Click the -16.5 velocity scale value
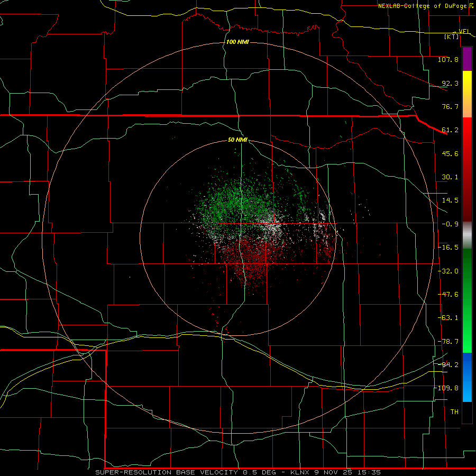This screenshot has height=476, width=476. click(x=448, y=248)
